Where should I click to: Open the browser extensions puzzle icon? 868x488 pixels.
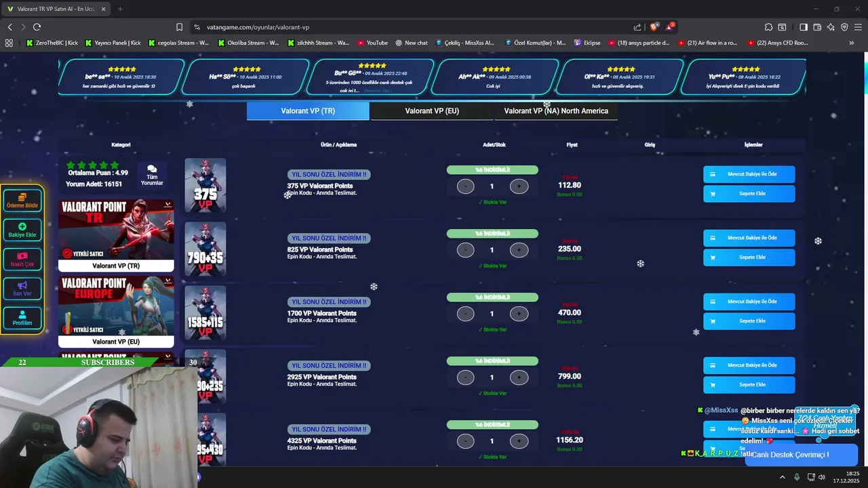[x=768, y=27]
